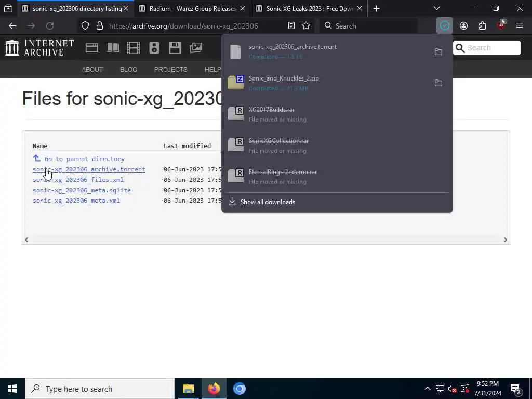
Task: Open the PROJECTS menu link
Action: point(170,69)
